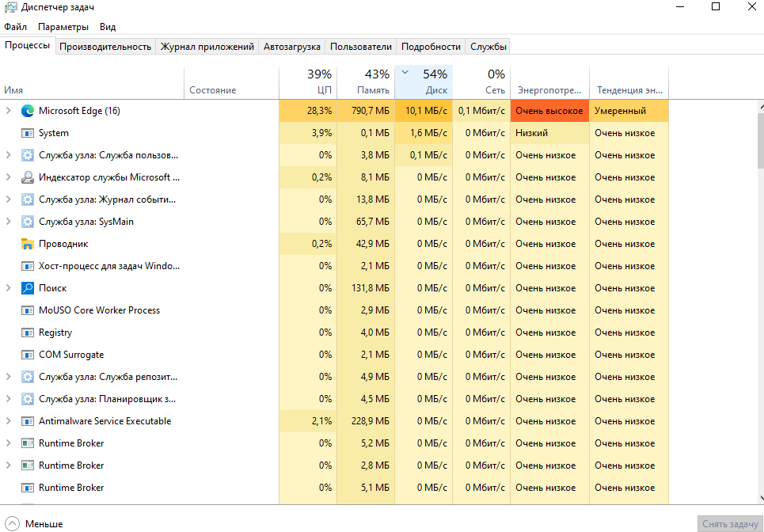The width and height of the screenshot is (764, 532).
Task: Expand Служба узла: Служба репозит... row
Action: point(8,377)
